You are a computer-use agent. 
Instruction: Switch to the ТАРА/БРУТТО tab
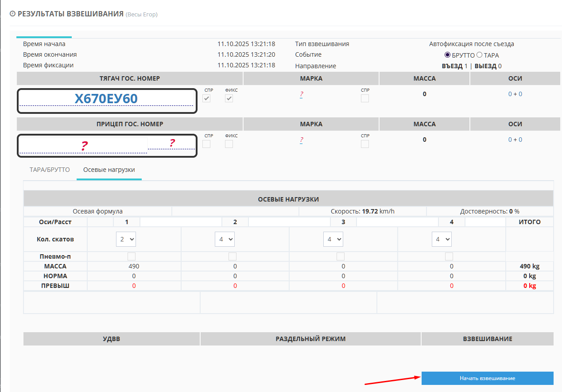[x=50, y=170]
